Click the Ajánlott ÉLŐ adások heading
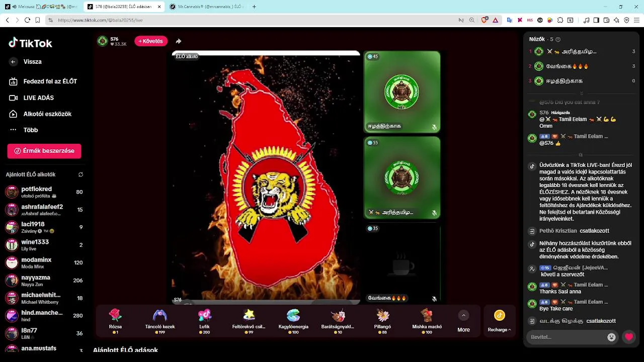This screenshot has height=362, width=644. pyautogui.click(x=125, y=350)
